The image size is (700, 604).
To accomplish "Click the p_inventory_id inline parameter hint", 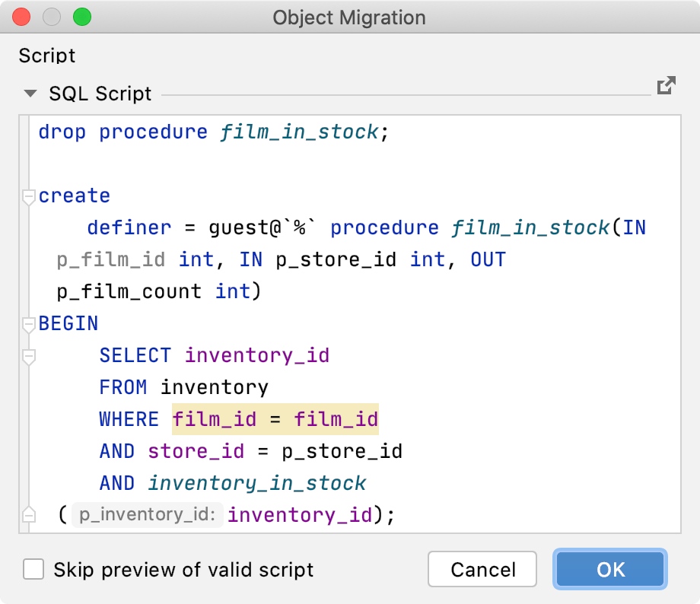I will [147, 514].
